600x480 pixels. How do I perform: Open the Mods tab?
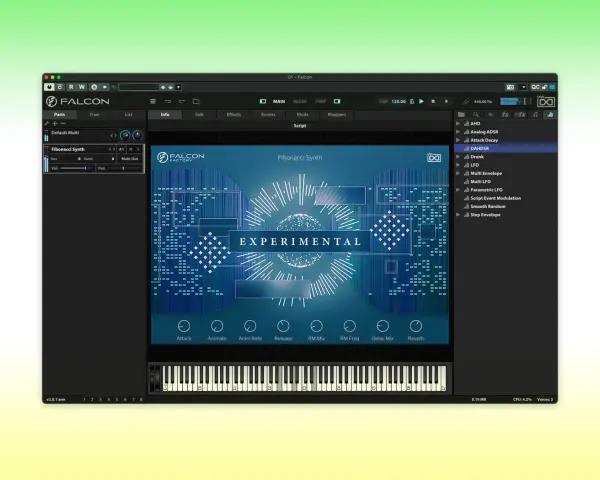click(302, 114)
